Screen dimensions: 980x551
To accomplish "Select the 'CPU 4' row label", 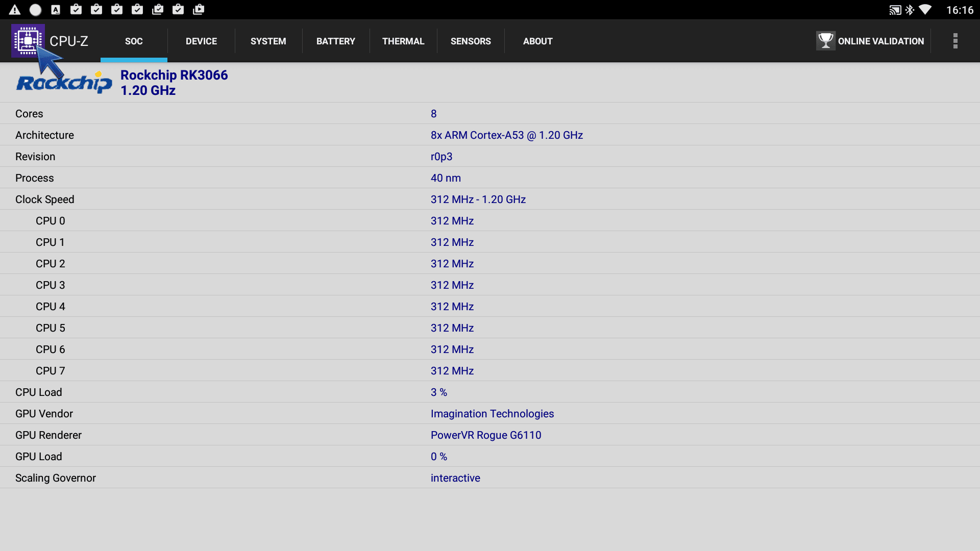I will [50, 307].
